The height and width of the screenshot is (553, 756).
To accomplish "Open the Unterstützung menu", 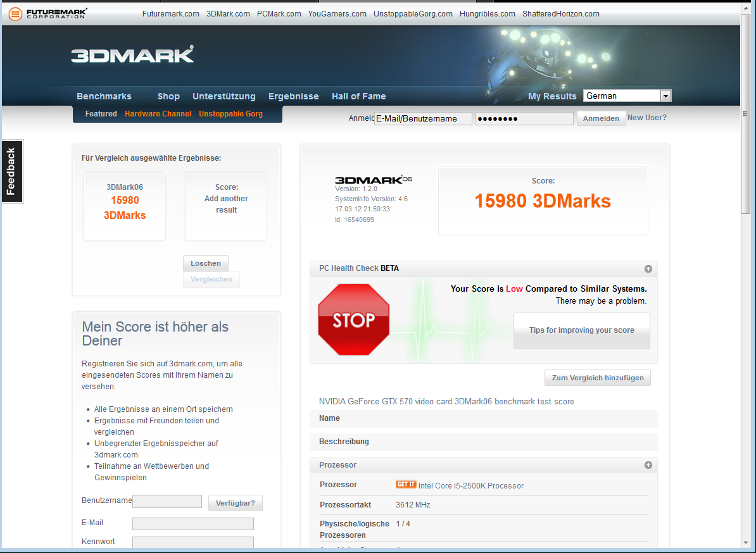I will click(224, 96).
